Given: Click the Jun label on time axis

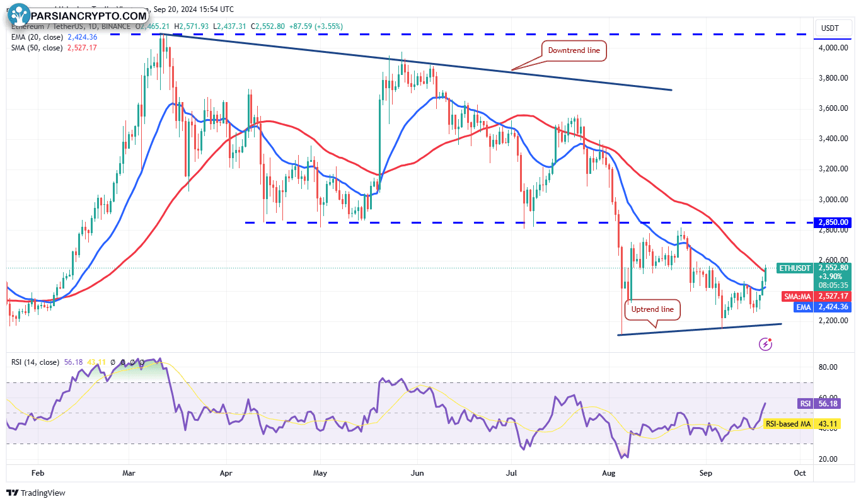Looking at the screenshot, I should pos(416,472).
